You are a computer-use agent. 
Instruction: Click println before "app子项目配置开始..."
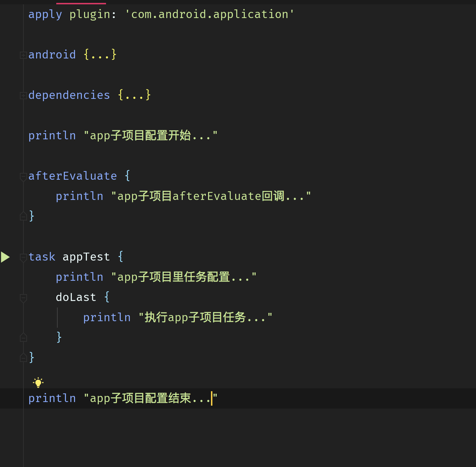[x=52, y=136]
